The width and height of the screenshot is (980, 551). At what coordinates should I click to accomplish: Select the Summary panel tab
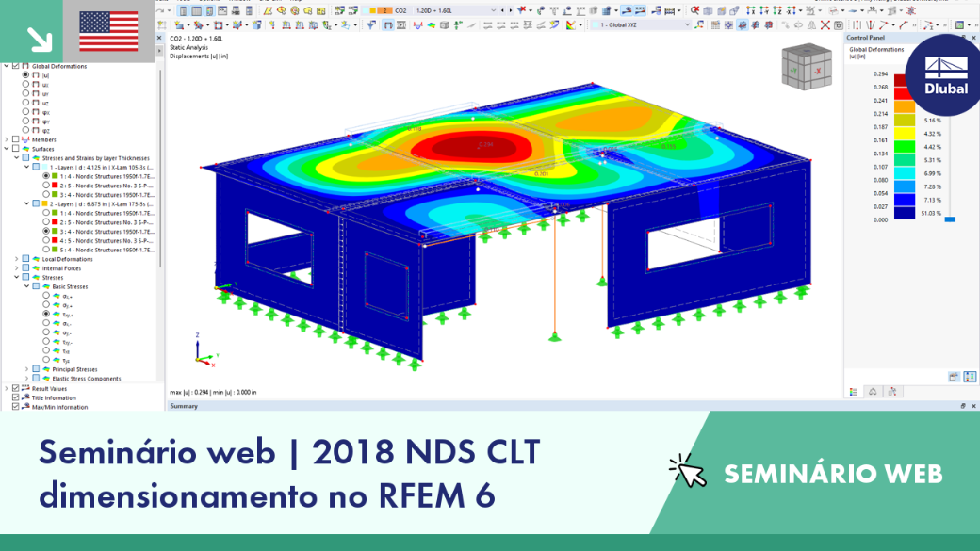point(184,406)
